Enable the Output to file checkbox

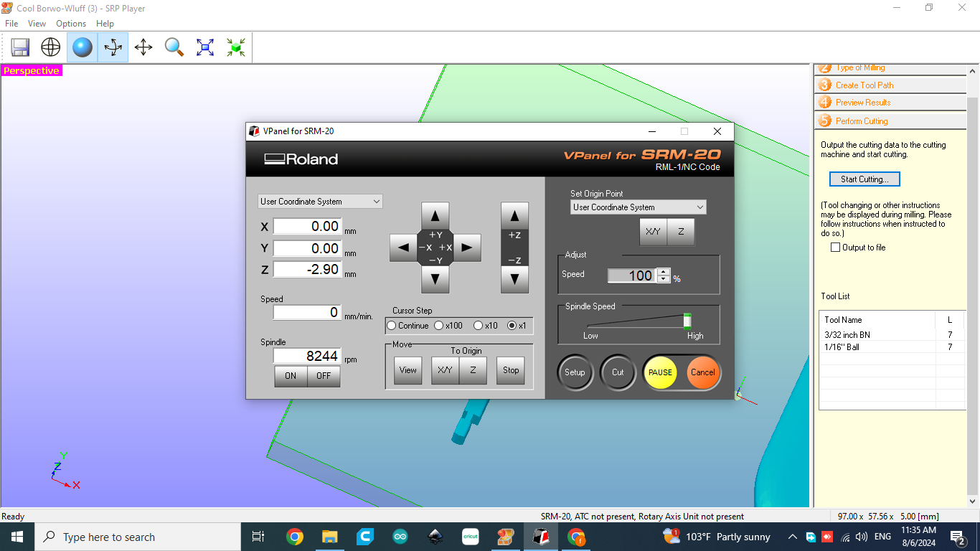pyautogui.click(x=835, y=248)
